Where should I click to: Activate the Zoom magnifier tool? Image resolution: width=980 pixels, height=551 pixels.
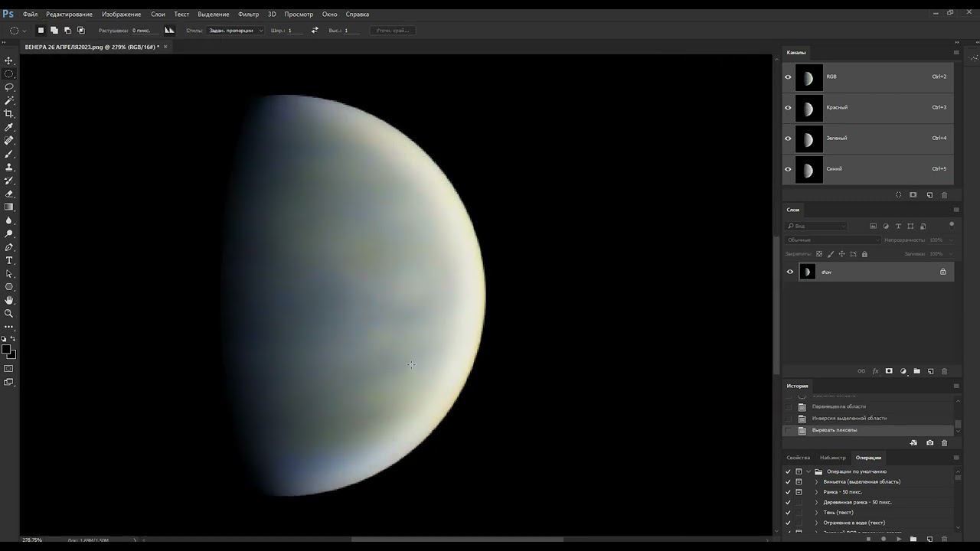click(9, 313)
